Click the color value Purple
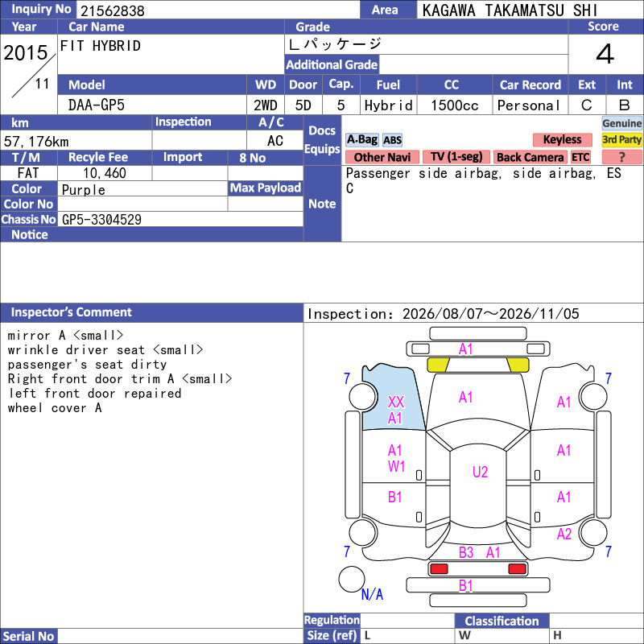 click(x=84, y=189)
